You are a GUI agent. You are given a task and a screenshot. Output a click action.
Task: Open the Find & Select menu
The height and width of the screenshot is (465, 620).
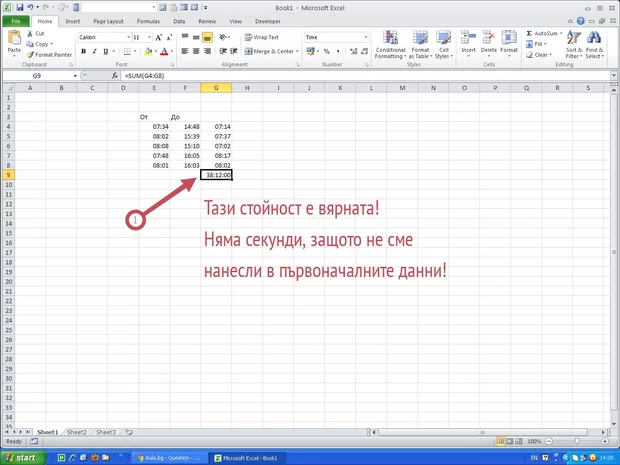click(x=594, y=44)
